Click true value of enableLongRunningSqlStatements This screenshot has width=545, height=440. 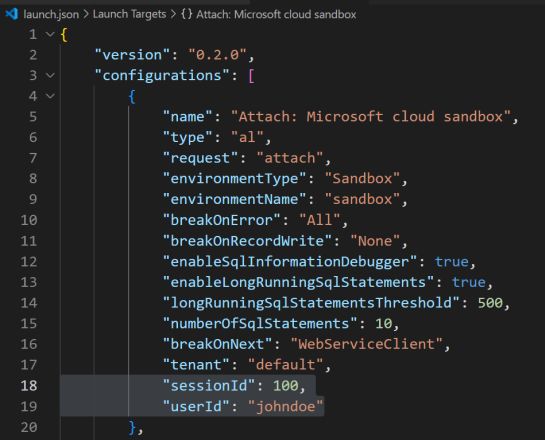click(469, 282)
